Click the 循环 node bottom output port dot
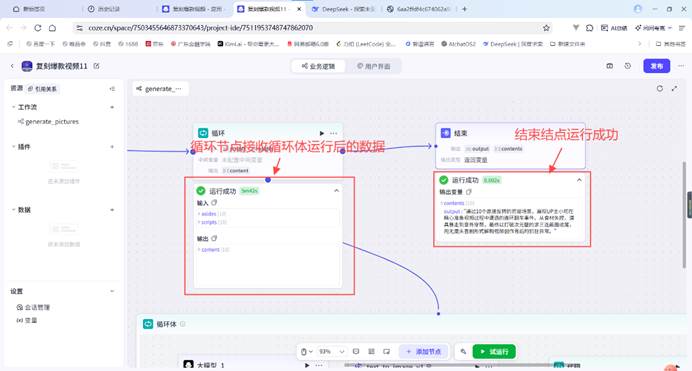Screen dimensions: 692x371 268,180
